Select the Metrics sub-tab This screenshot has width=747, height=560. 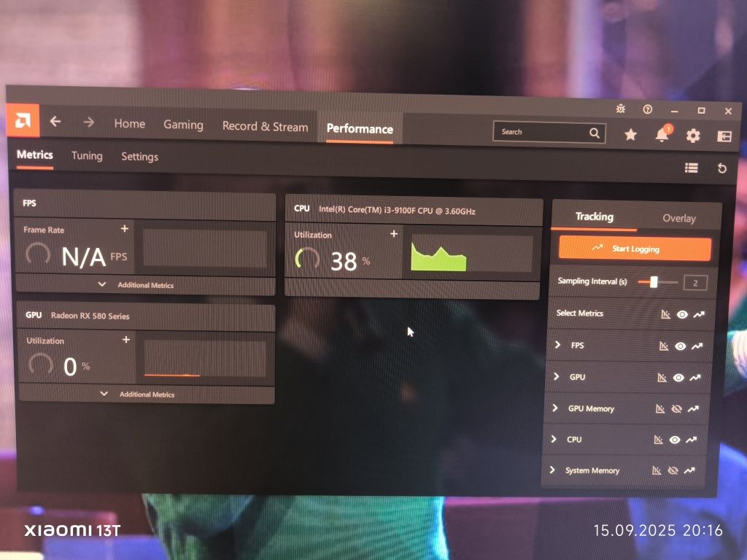(35, 155)
